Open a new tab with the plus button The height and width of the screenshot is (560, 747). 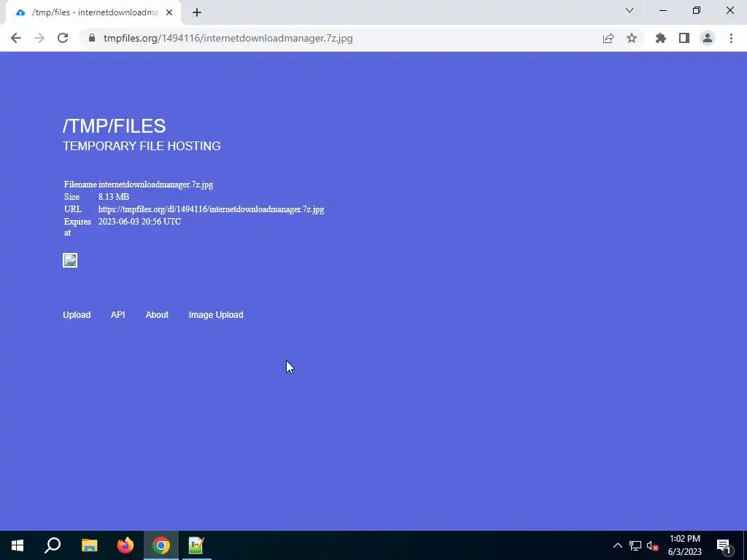coord(197,12)
